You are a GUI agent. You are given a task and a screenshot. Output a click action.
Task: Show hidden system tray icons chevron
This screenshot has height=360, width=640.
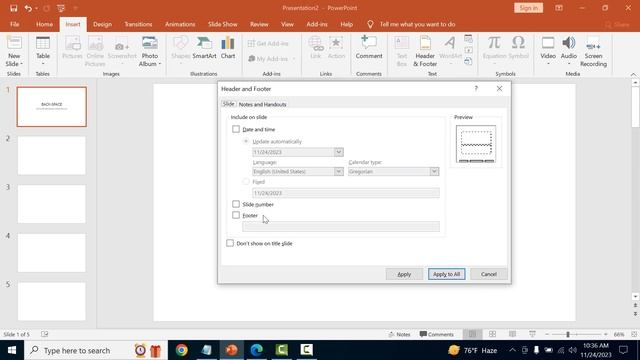click(x=512, y=350)
